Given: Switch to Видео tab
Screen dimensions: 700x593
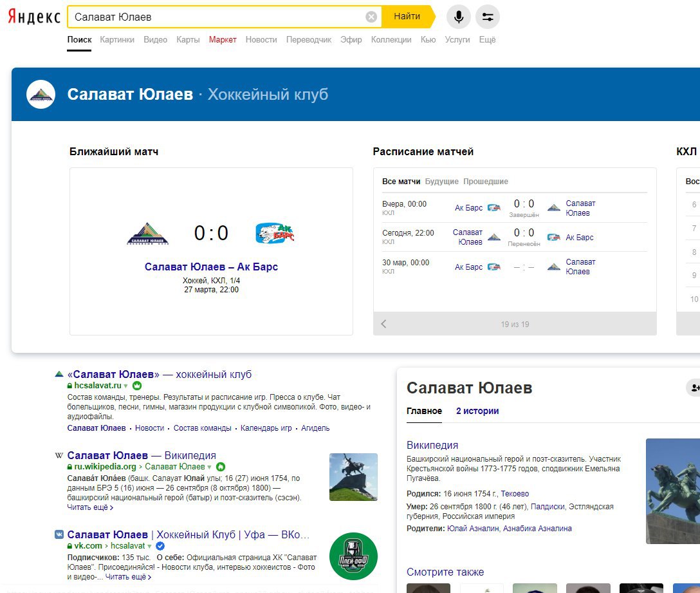Looking at the screenshot, I should pyautogui.click(x=155, y=40).
